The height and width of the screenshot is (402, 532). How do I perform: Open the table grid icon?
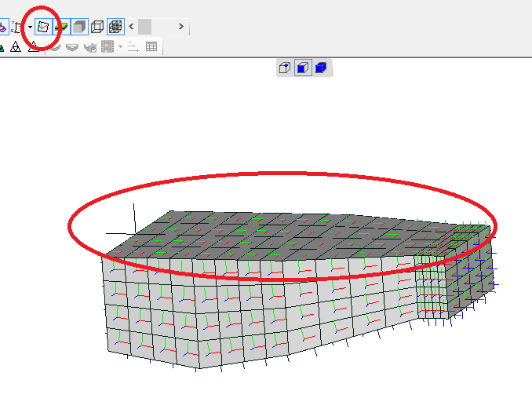(151, 46)
